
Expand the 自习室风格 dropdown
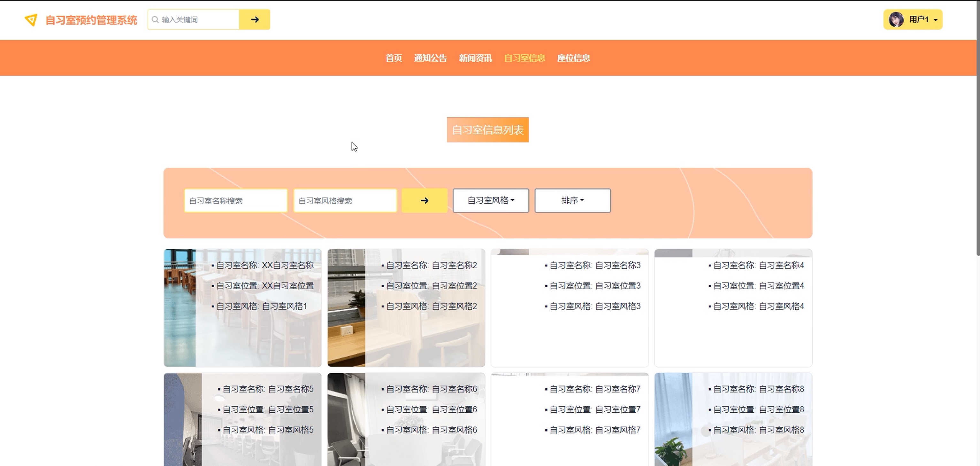[490, 201]
